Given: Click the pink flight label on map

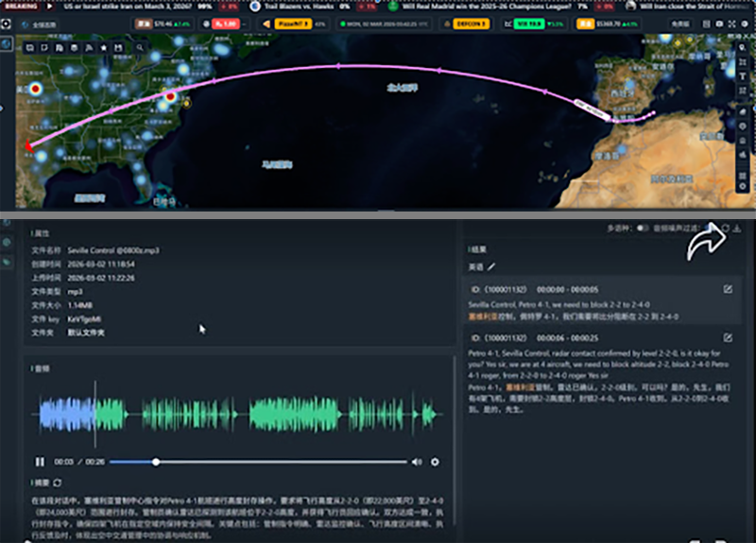Looking at the screenshot, I should (593, 111).
